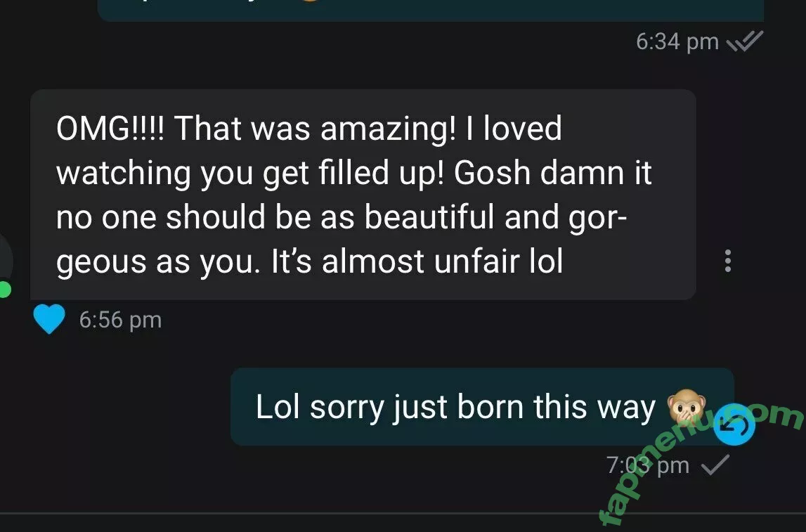
Task: Select the "OMG!!!! That was amazing" message bubble
Action: point(363,194)
